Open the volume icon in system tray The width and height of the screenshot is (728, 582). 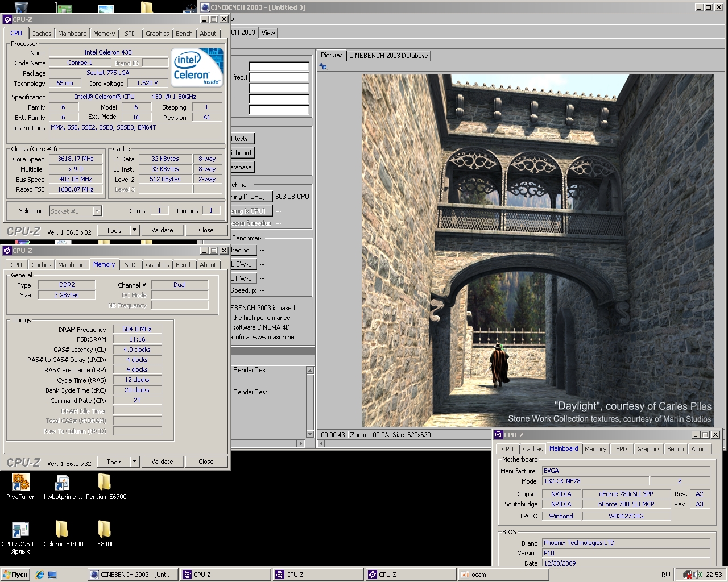[698, 575]
